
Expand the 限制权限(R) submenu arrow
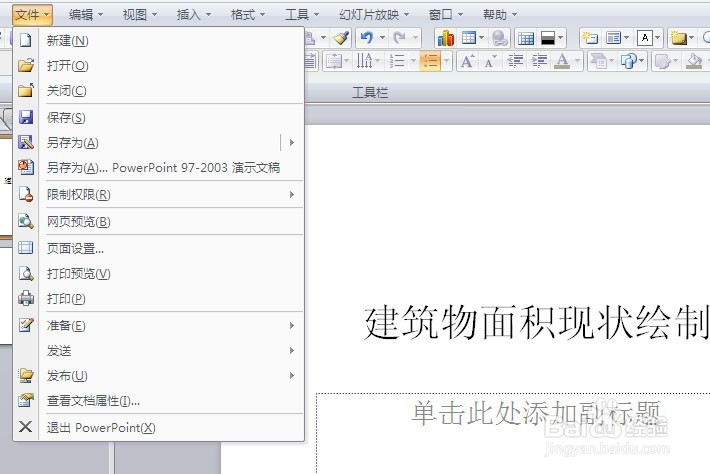coord(292,195)
